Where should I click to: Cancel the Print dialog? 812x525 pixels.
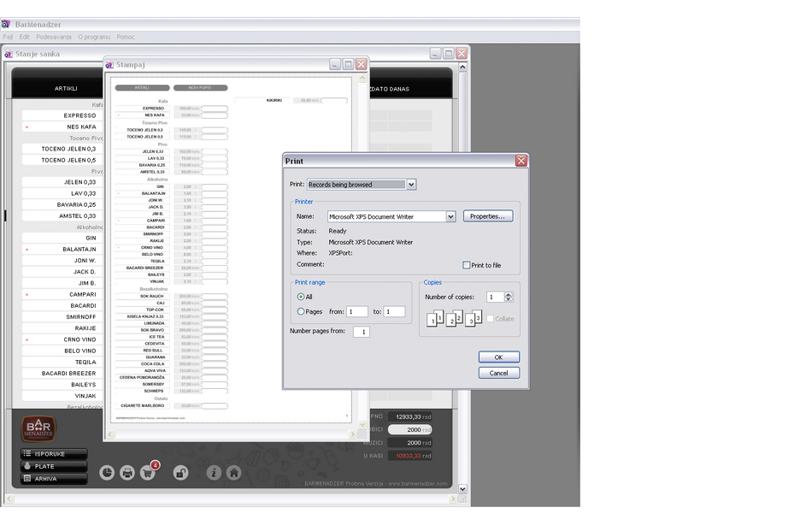pyautogui.click(x=498, y=373)
